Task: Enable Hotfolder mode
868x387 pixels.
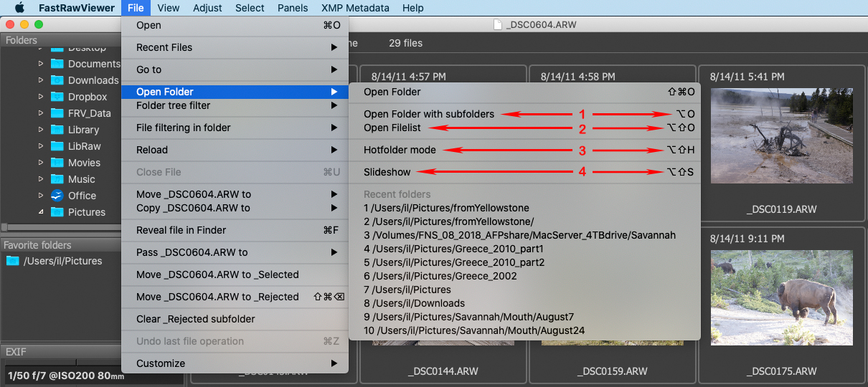Action: pyautogui.click(x=400, y=150)
